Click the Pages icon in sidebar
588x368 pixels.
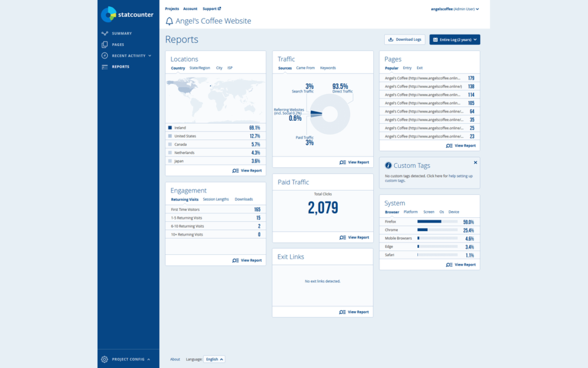105,44
